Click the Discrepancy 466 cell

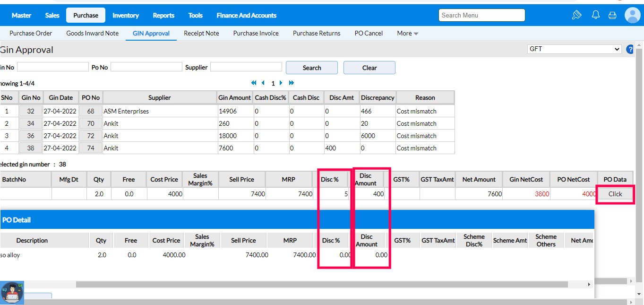[378, 111]
